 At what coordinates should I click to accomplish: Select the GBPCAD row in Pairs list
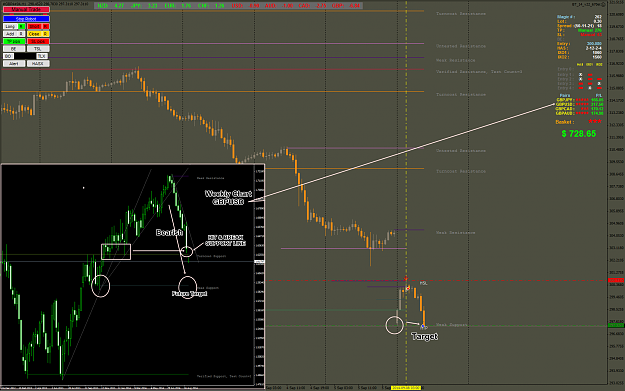(580, 108)
